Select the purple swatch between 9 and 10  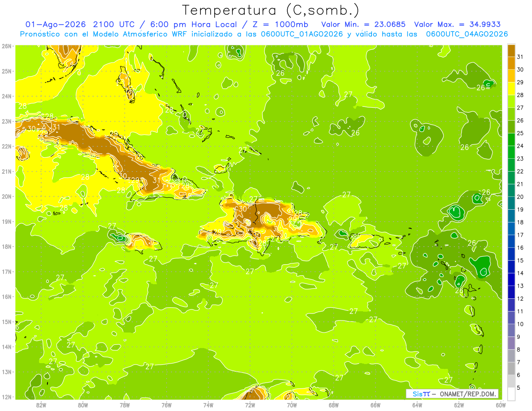point(511,330)
